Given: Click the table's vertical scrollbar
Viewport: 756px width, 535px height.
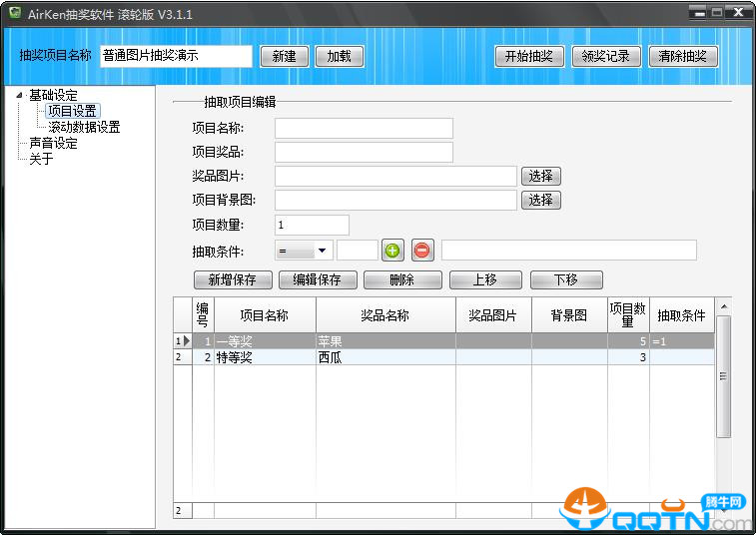Looking at the screenshot, I should point(723,375).
